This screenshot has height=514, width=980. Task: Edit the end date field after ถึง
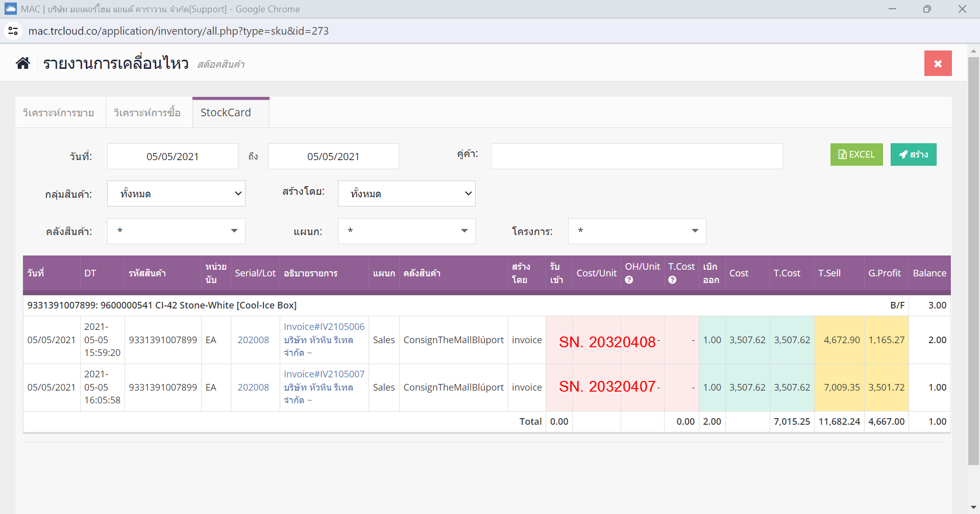[333, 157]
